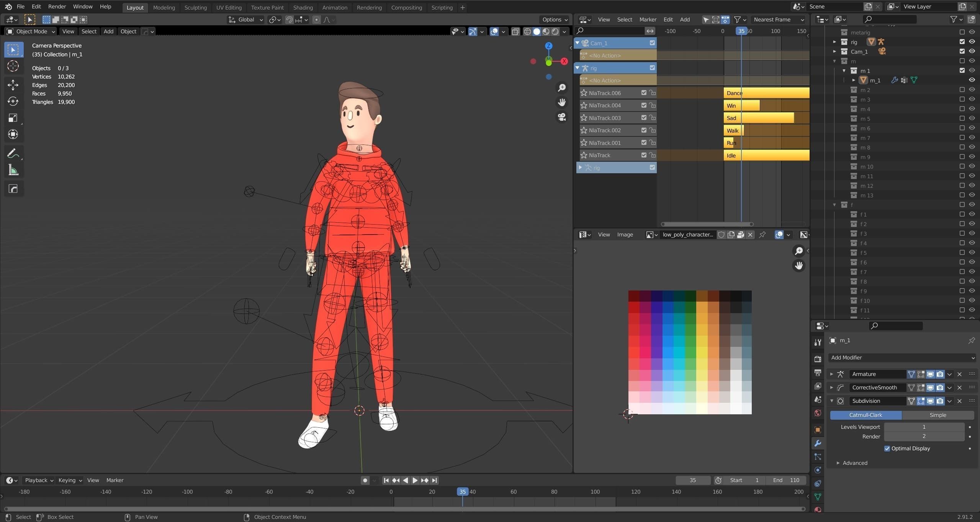Pin the low_poly_character image
Image resolution: width=980 pixels, height=522 pixels.
pos(762,235)
